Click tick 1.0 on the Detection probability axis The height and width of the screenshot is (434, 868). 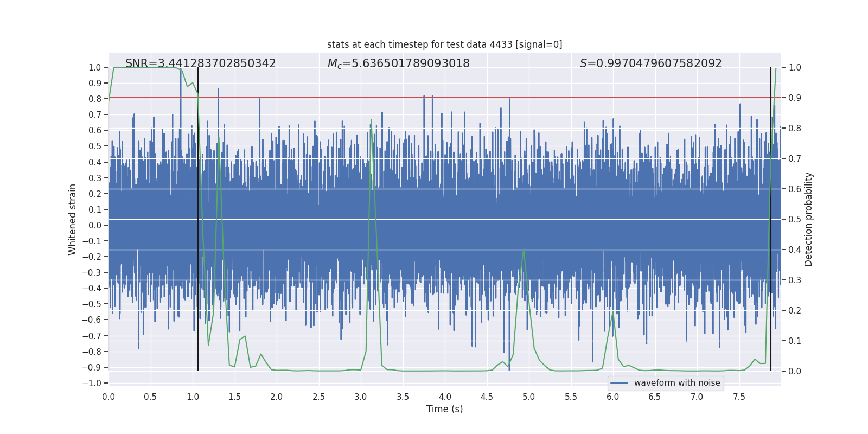click(x=795, y=67)
